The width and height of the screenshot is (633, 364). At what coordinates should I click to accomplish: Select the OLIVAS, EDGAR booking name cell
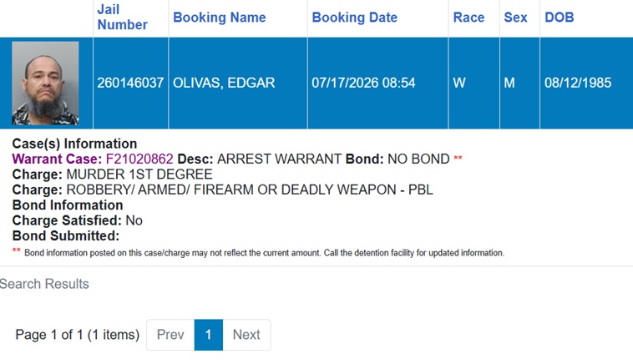coord(238,83)
